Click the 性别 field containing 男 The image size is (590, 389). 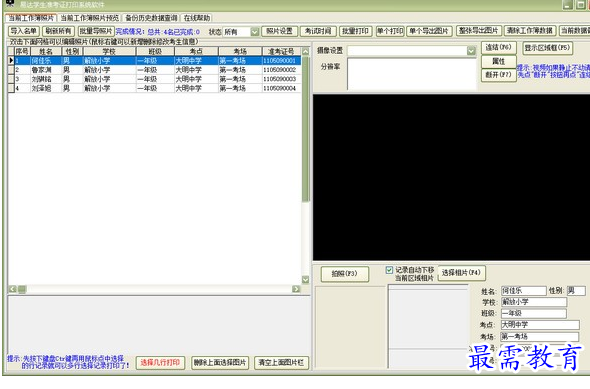pyautogui.click(x=576, y=291)
